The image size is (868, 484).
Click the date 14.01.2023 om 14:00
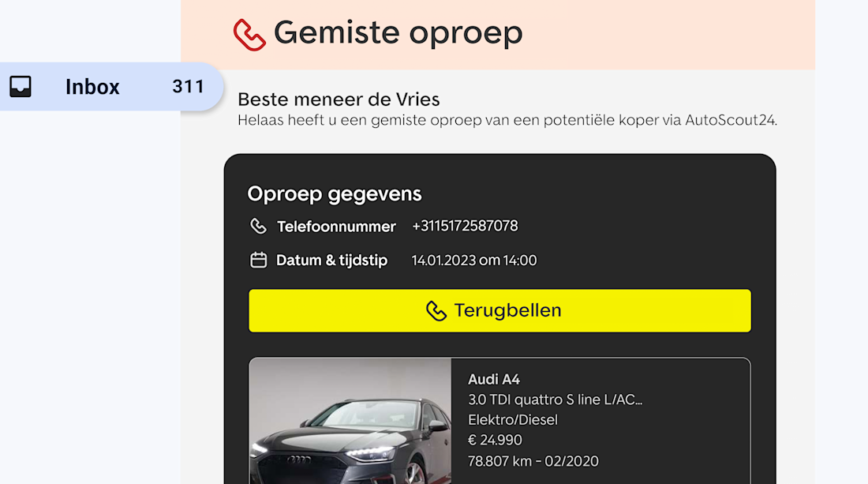474,260
